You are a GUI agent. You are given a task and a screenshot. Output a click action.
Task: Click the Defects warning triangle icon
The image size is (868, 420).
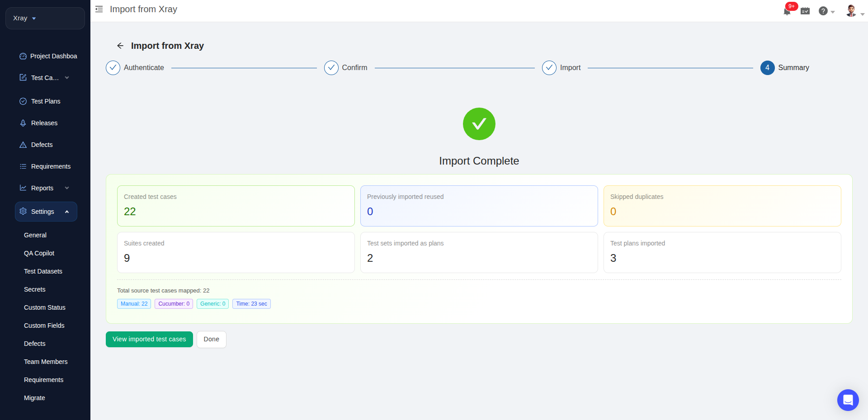23,145
